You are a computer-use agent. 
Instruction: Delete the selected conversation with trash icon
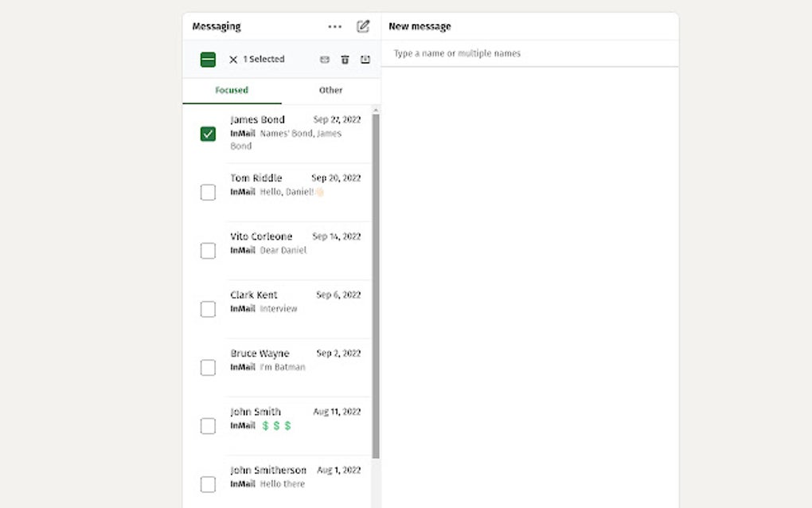click(x=345, y=60)
